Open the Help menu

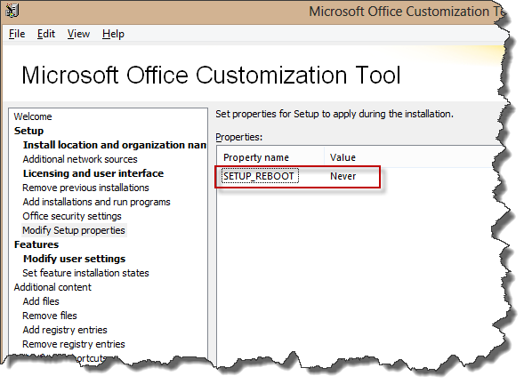(113, 34)
